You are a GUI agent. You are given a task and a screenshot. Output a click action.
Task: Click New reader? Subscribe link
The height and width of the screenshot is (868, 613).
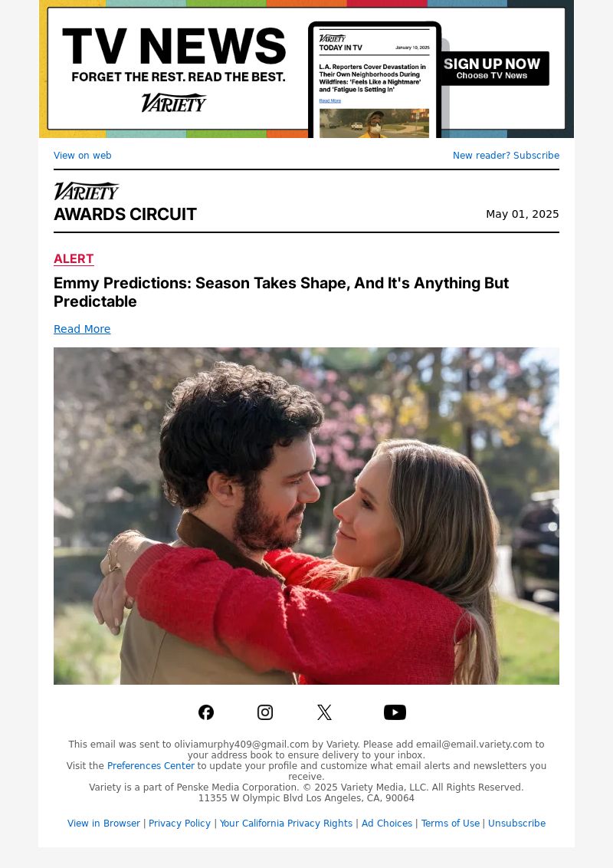coord(506,156)
